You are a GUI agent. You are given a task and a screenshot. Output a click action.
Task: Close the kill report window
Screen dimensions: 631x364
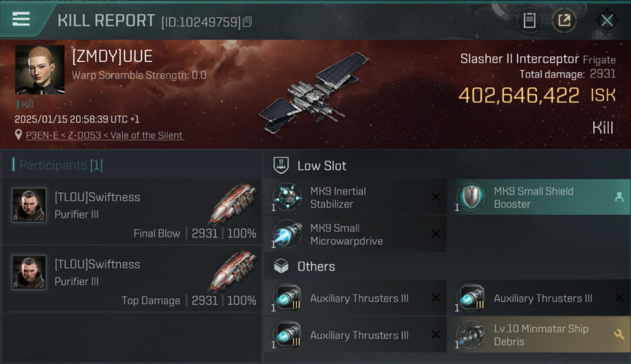point(607,21)
